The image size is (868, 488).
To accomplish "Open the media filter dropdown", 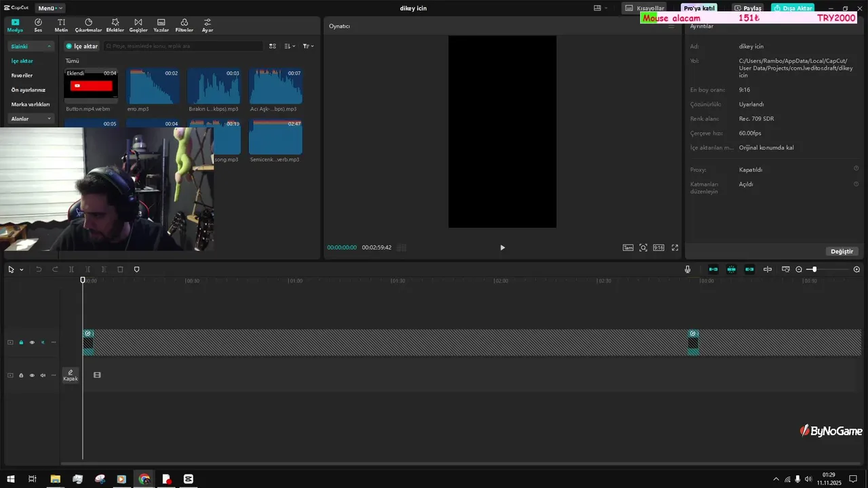I will click(x=308, y=46).
